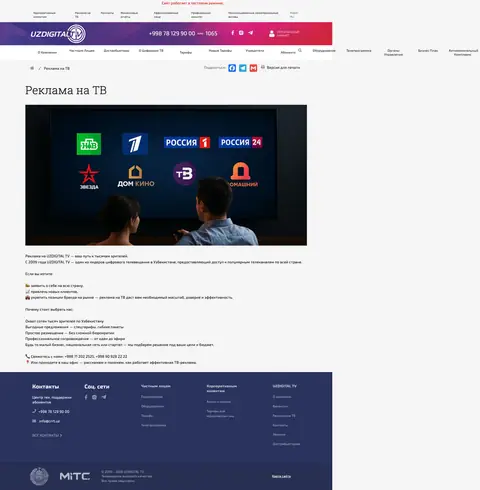
Task: Open 'О Цифровом ТВ' navigation menu item
Action: click(x=151, y=51)
